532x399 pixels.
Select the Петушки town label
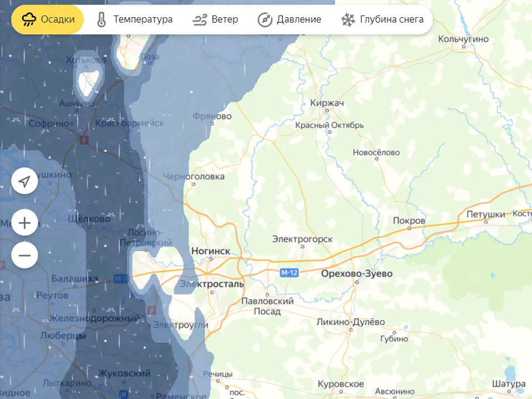pyautogui.click(x=486, y=214)
